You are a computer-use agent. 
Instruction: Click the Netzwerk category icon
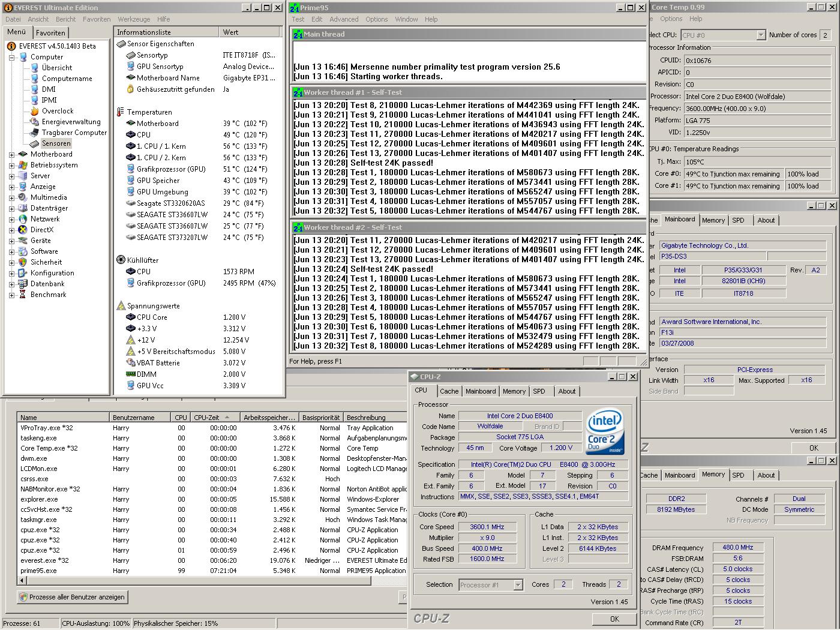(23, 219)
